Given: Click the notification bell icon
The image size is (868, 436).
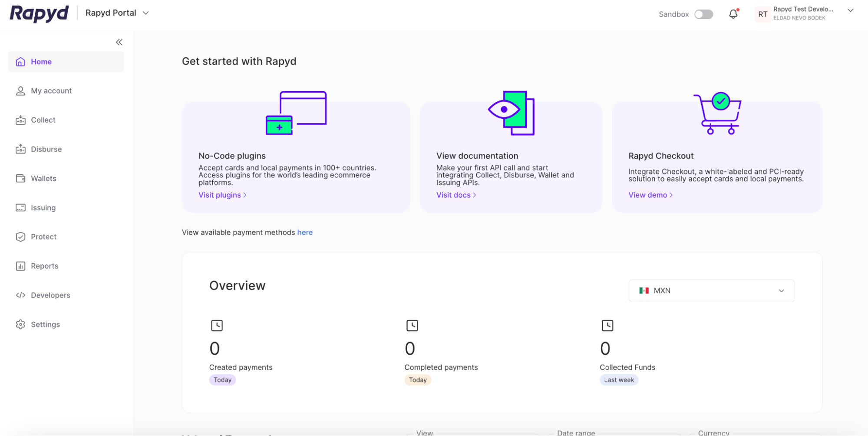Looking at the screenshot, I should click(733, 13).
